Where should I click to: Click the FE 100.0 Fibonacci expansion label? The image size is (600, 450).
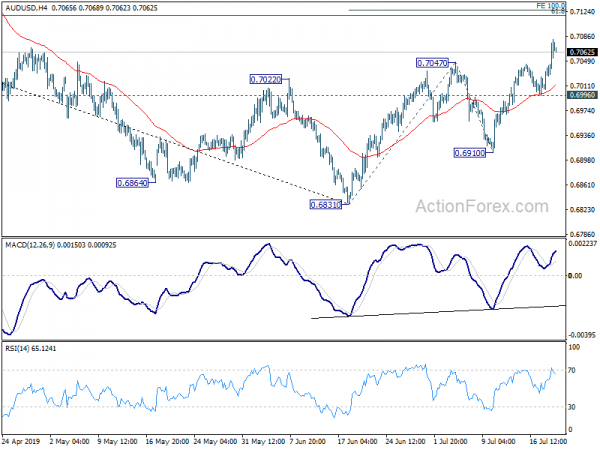550,5
